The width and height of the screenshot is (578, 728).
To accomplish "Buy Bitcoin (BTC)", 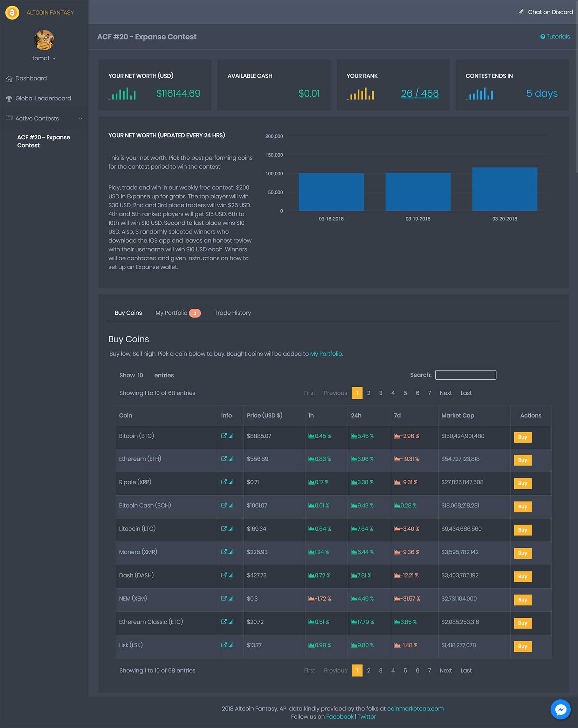I will click(x=523, y=437).
